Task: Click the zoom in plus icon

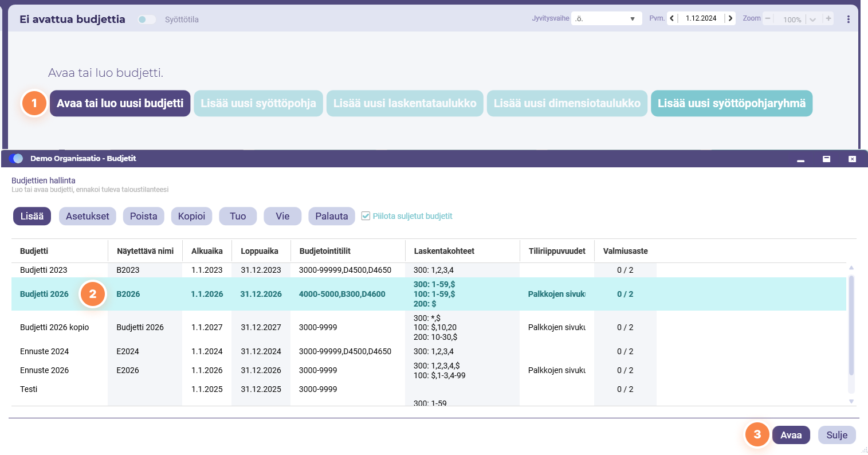Action: [828, 18]
